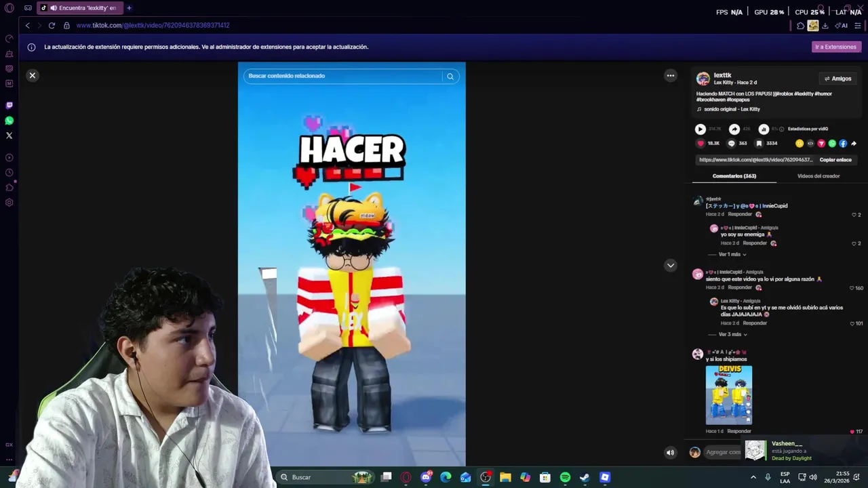
Task: Expand 'Ver 1 más' replies
Action: [732, 255]
